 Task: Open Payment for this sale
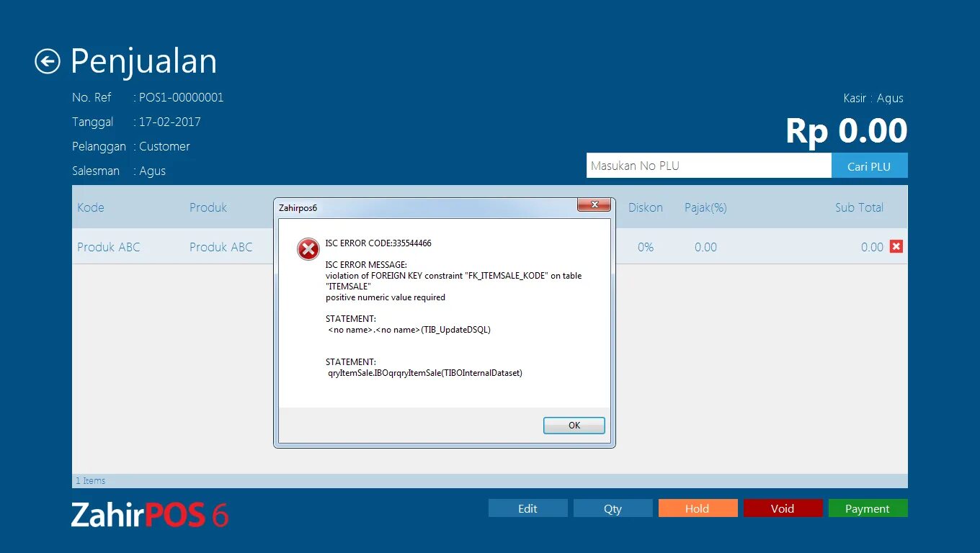(868, 508)
